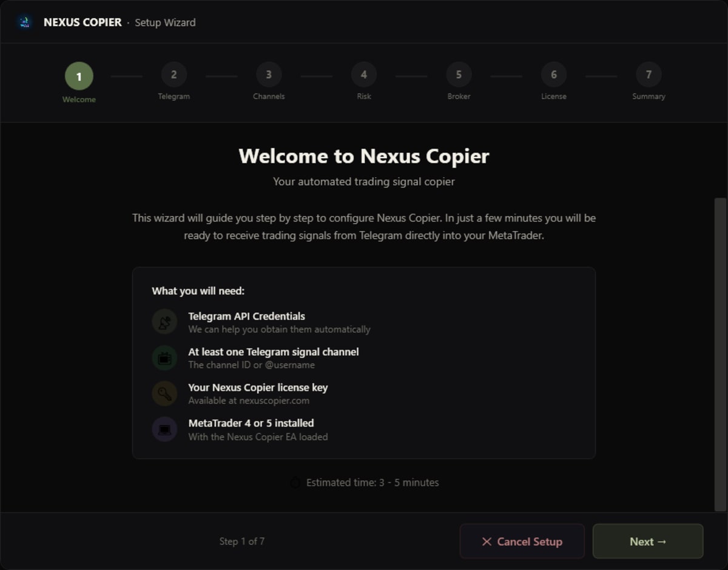Click 'At least one Telegram signal channel'
This screenshot has width=728, height=570.
(x=274, y=352)
